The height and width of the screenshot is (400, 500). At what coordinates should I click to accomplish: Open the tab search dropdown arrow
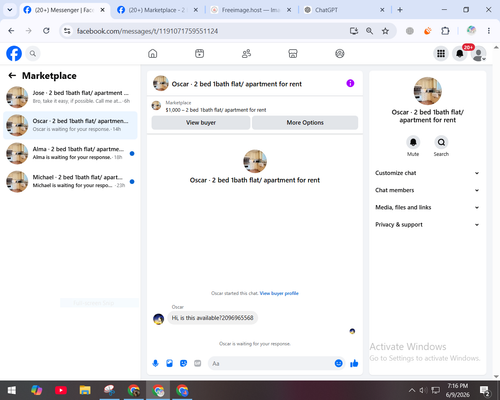pos(10,10)
